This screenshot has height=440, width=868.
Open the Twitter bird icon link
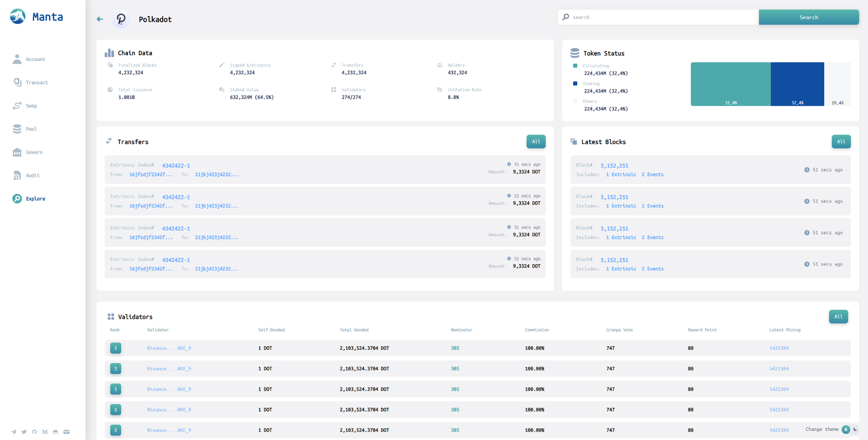pos(24,432)
